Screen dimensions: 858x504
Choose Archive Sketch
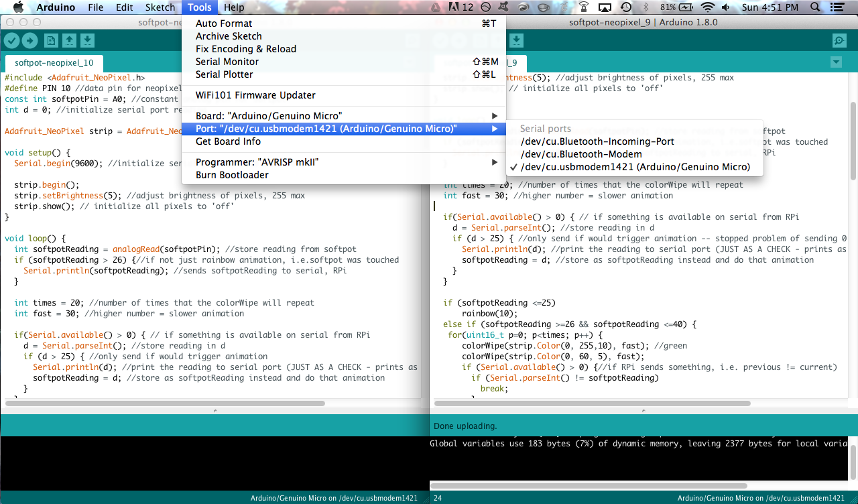(344, 36)
